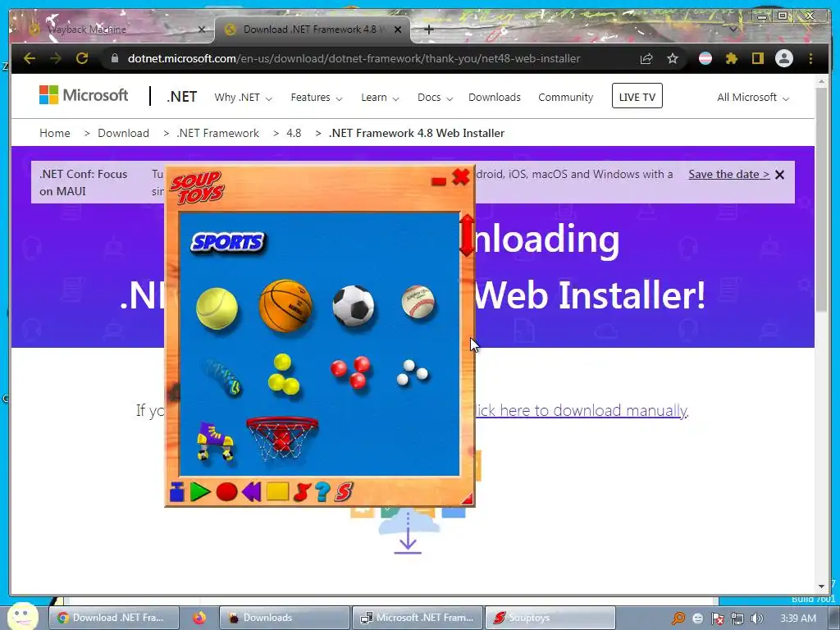
Task: Open a new Chrome tab
Action: (x=428, y=30)
